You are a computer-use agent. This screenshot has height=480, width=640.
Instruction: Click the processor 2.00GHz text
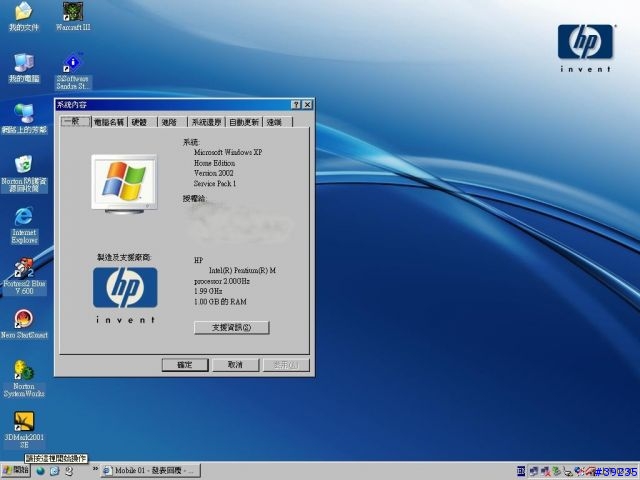(x=222, y=281)
